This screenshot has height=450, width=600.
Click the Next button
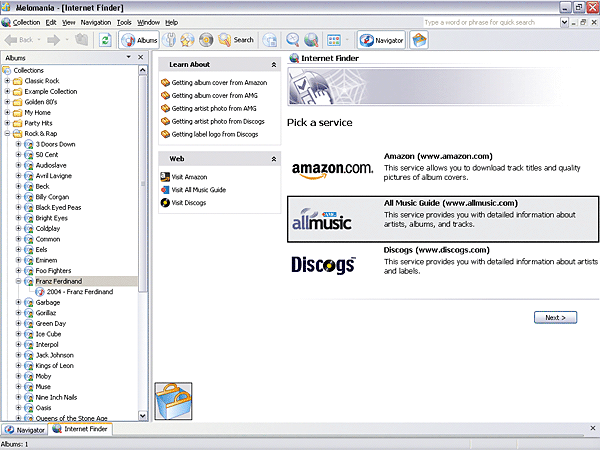tap(555, 318)
